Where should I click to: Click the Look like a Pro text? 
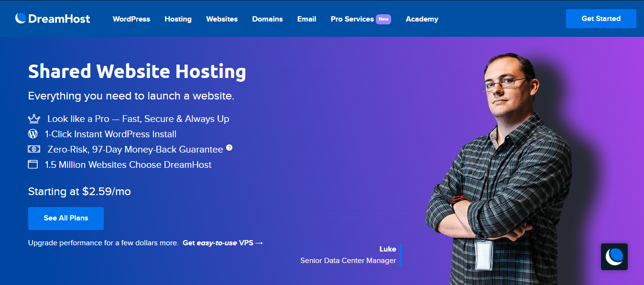click(138, 119)
